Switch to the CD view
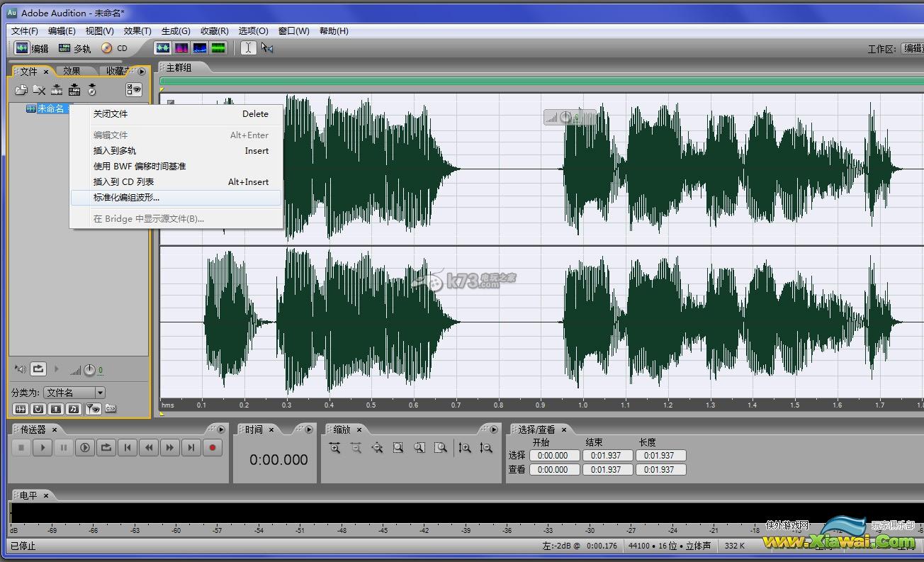Viewport: 924px width, 562px height. pyautogui.click(x=115, y=48)
